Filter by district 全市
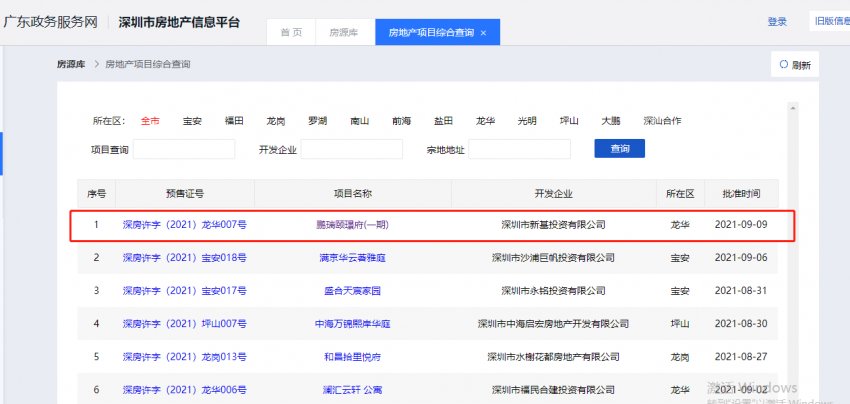850x404 pixels. point(150,121)
